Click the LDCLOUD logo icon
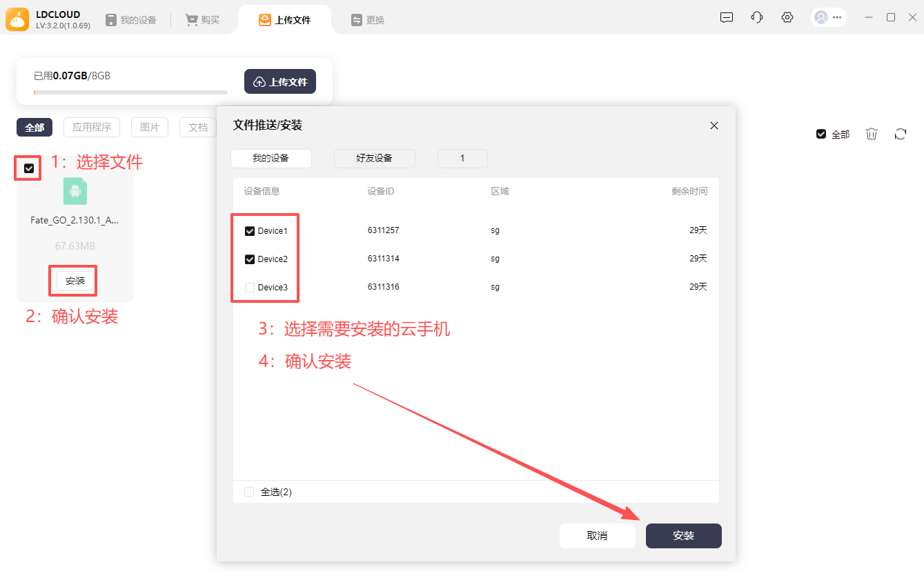 (17, 19)
